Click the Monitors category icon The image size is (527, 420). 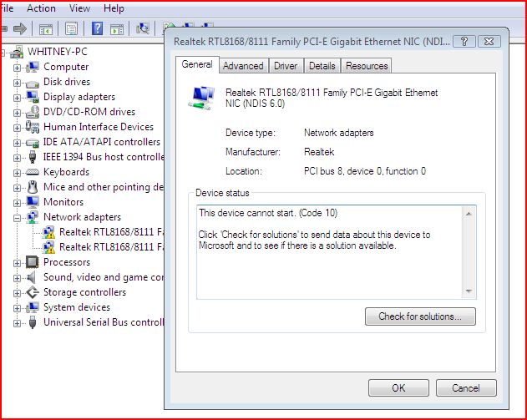point(33,201)
